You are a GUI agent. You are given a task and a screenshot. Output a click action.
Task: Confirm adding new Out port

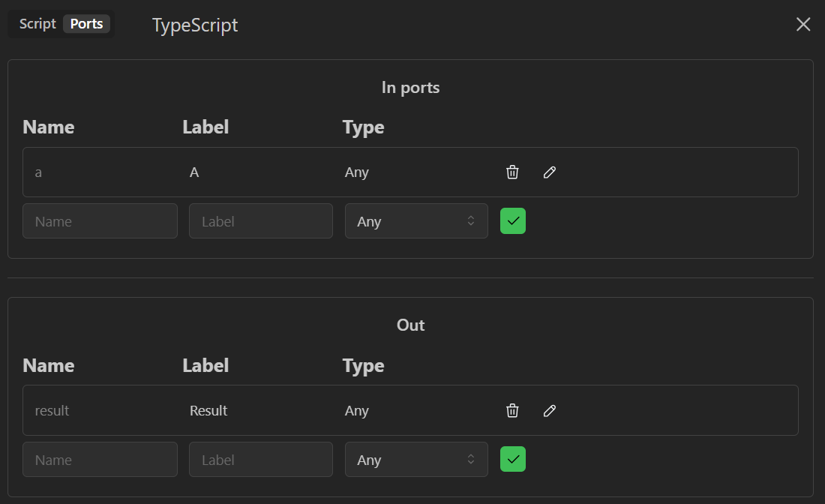[x=513, y=460]
